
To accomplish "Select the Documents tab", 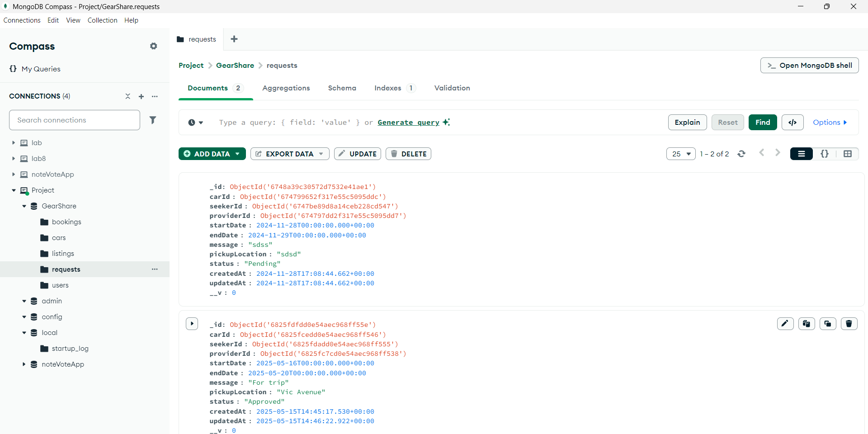I will coord(216,88).
